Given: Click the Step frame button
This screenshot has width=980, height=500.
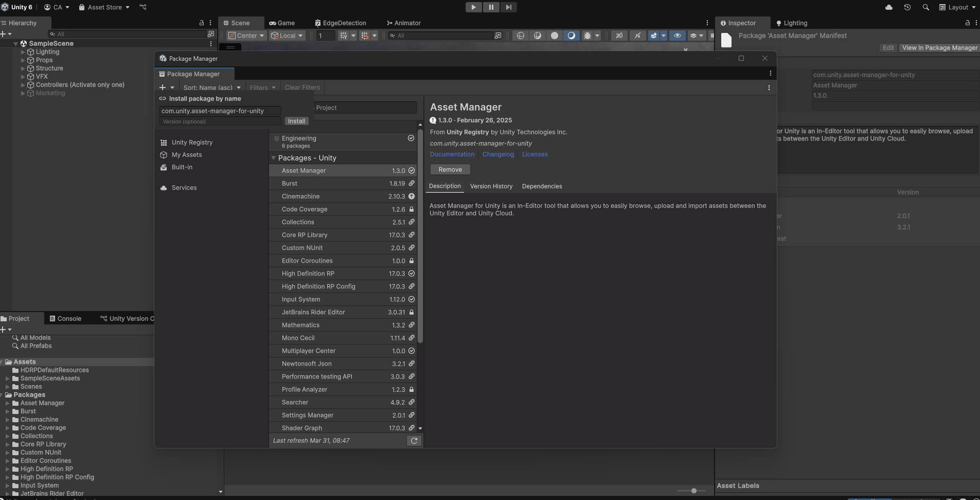Looking at the screenshot, I should [508, 7].
